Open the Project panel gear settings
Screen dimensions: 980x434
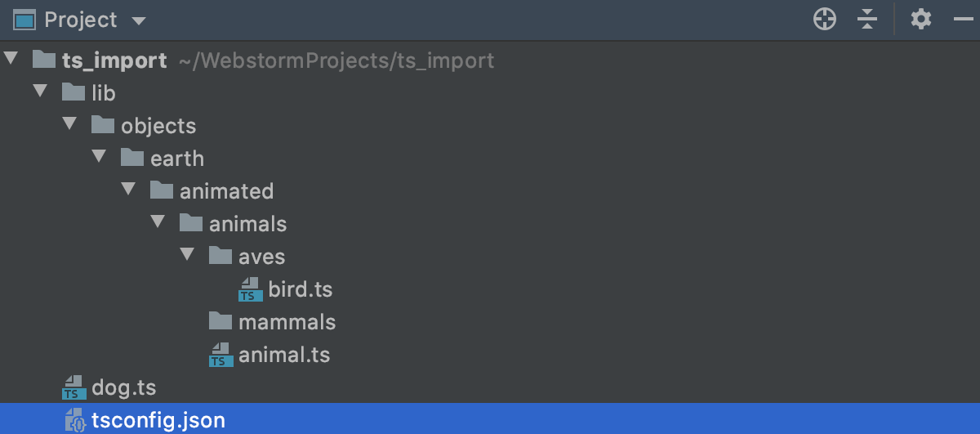coord(921,20)
